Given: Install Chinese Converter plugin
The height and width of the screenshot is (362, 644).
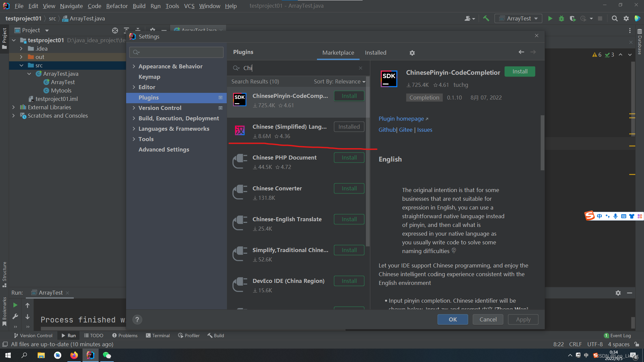Looking at the screenshot, I should tap(349, 188).
